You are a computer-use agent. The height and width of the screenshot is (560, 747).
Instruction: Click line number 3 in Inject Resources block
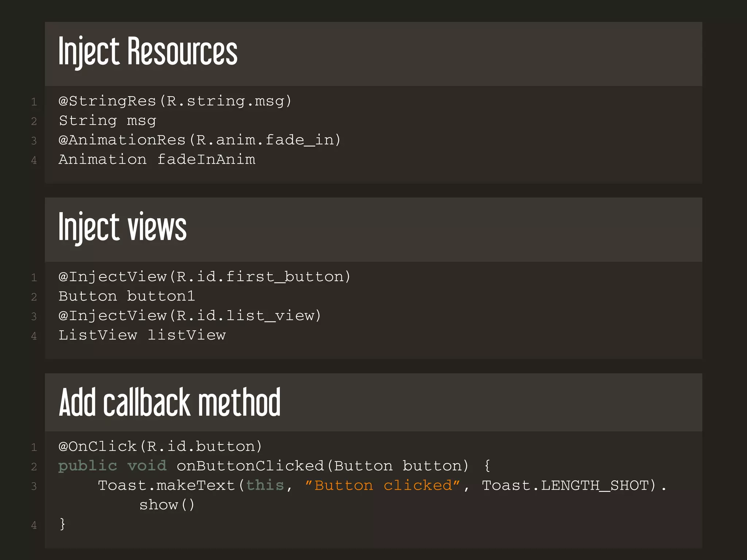coord(34,141)
